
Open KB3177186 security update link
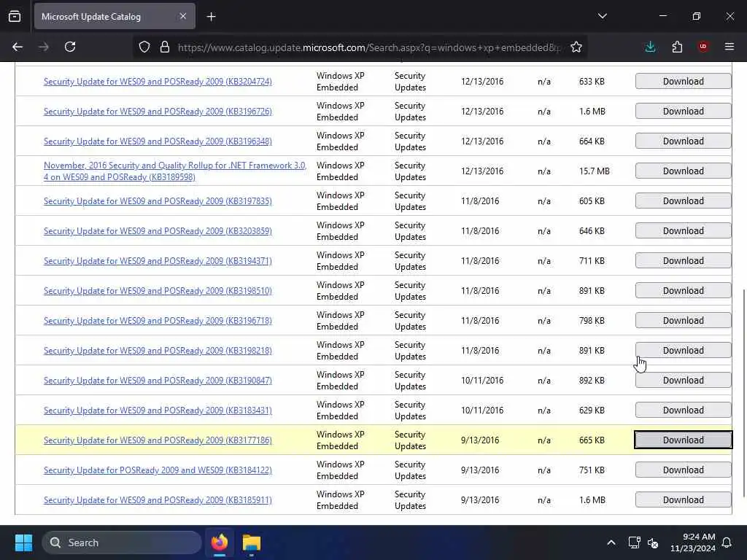point(158,440)
